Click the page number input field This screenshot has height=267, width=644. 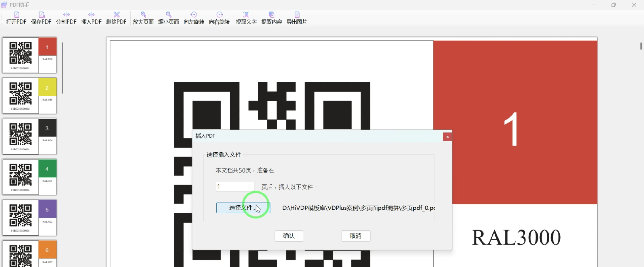[x=235, y=187]
